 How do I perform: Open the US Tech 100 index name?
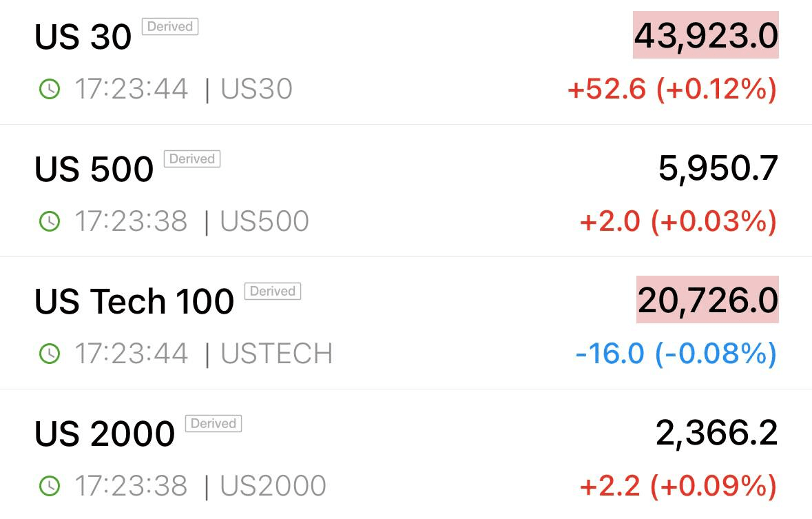[x=134, y=301]
